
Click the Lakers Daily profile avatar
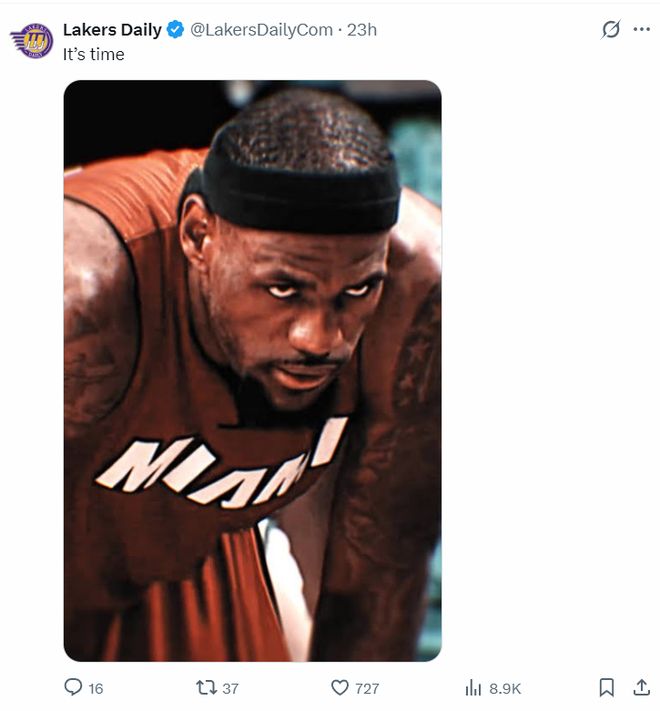point(31,41)
